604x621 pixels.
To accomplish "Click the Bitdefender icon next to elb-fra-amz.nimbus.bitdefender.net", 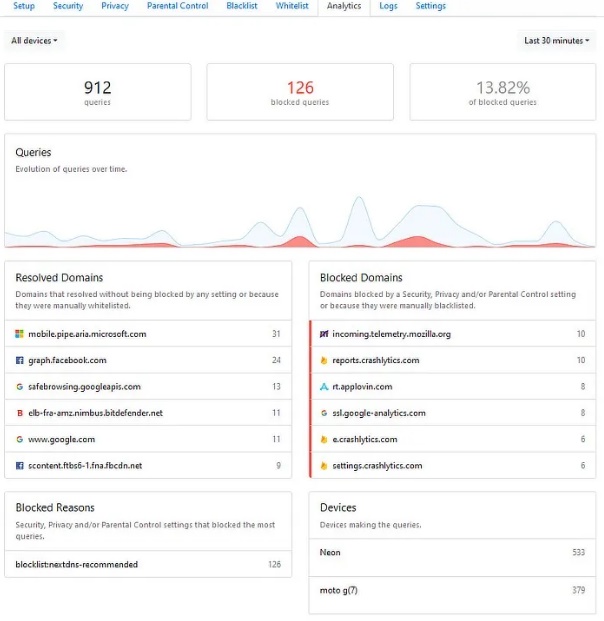I will tap(19, 413).
